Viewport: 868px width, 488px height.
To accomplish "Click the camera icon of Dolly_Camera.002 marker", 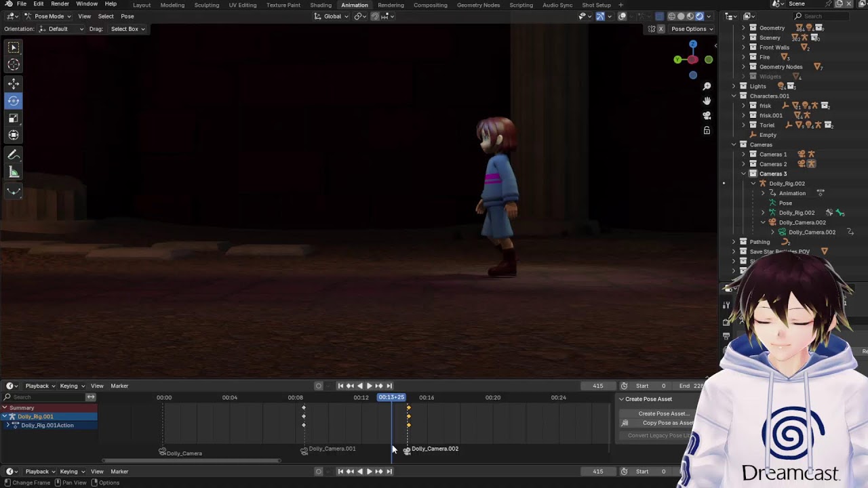I will (407, 450).
